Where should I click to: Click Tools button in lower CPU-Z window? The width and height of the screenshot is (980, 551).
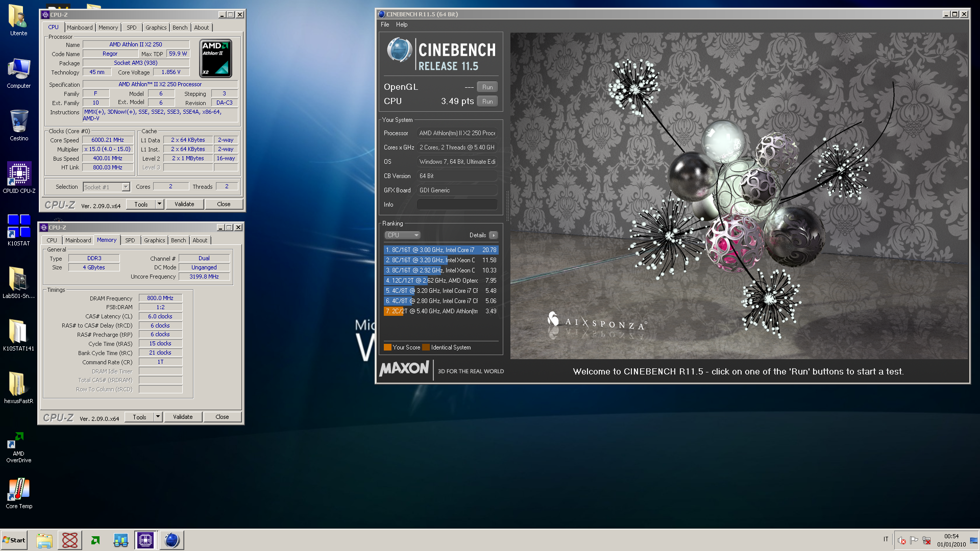coord(139,417)
